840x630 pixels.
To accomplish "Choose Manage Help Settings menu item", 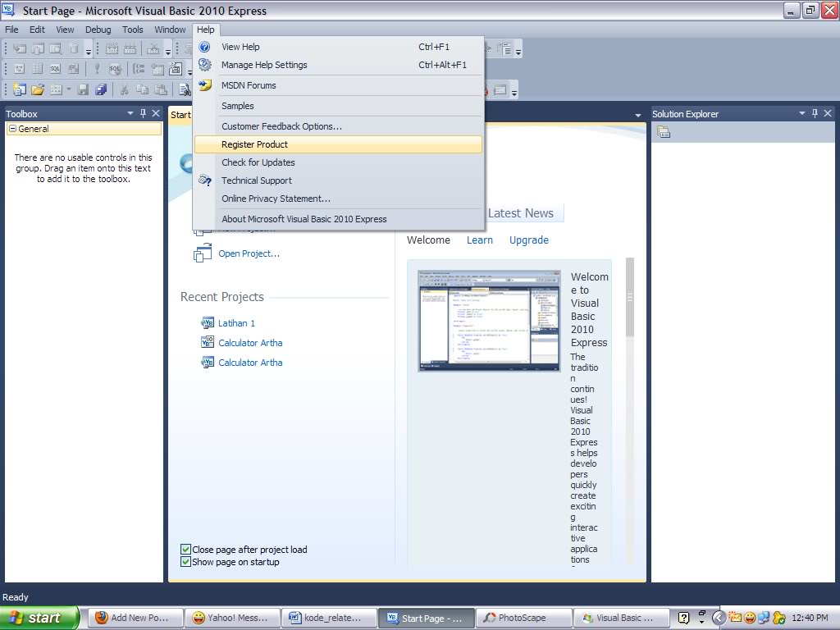I will [x=338, y=65].
